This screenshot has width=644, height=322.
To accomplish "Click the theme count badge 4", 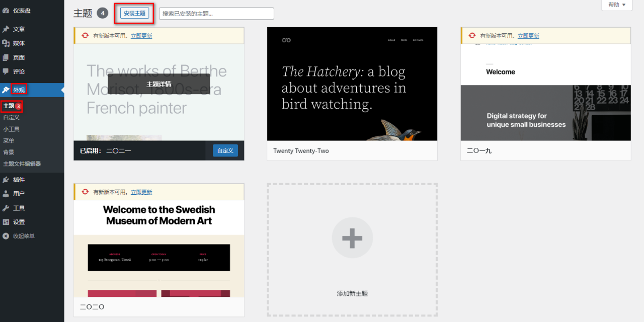I will click(103, 13).
